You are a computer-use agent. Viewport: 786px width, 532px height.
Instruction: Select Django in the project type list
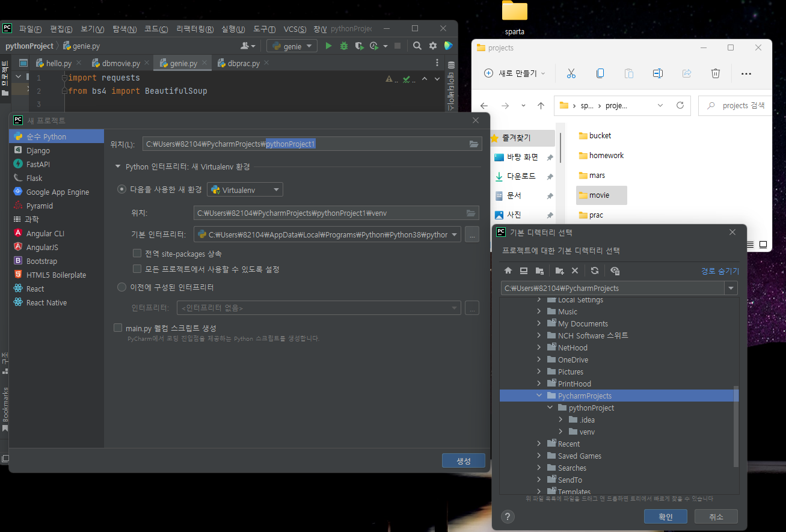[57, 150]
